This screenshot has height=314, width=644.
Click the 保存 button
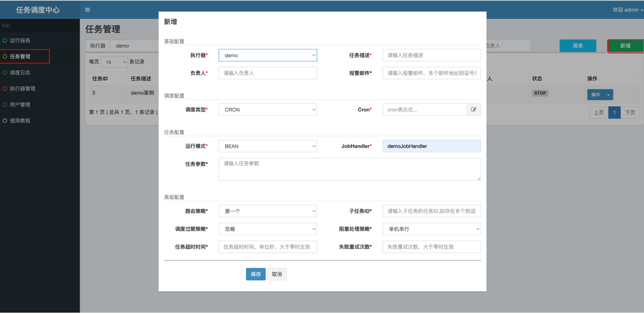256,274
